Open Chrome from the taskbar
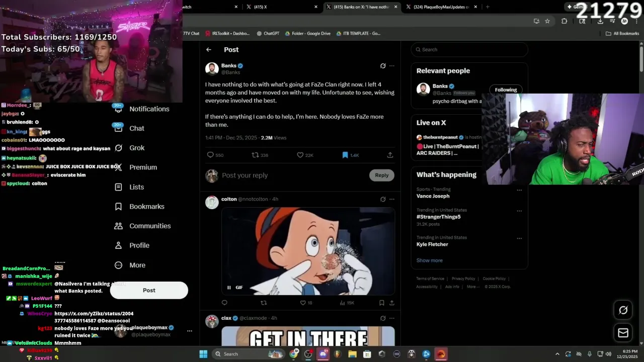644x362 pixels. tap(294, 354)
